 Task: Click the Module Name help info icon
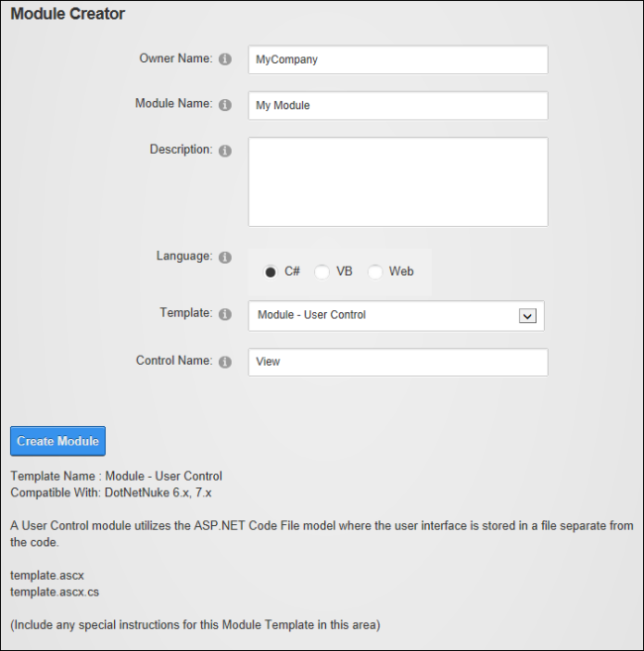tap(225, 105)
